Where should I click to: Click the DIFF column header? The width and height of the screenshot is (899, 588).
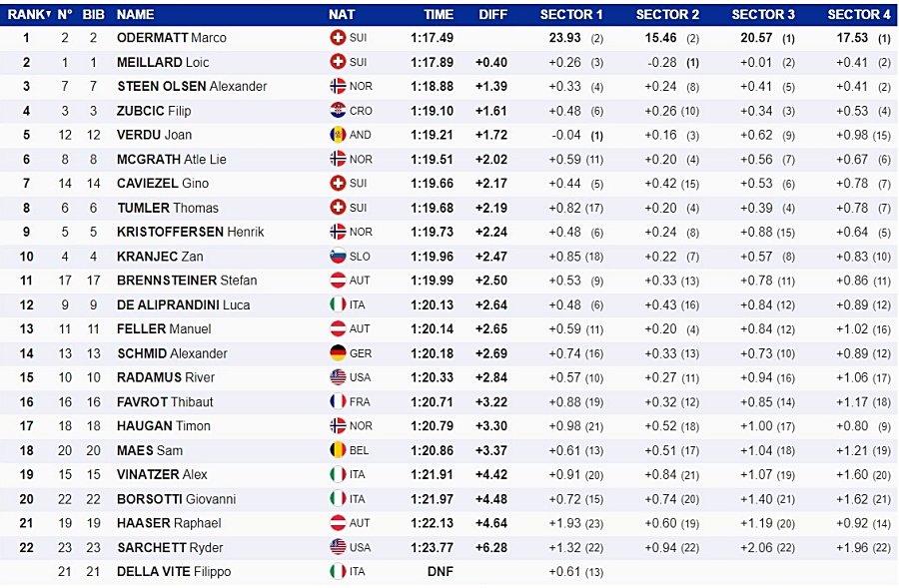click(x=493, y=14)
